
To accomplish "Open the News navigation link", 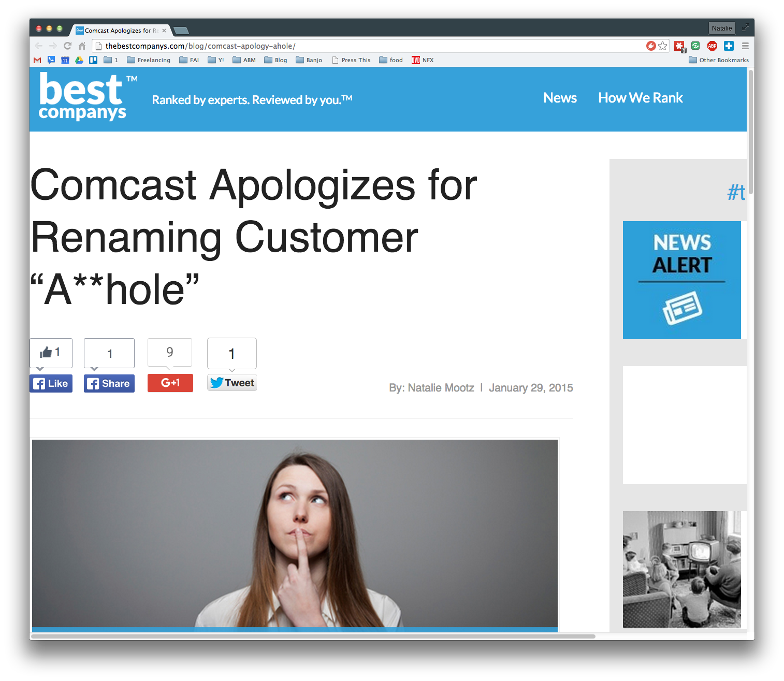I will pyautogui.click(x=560, y=98).
